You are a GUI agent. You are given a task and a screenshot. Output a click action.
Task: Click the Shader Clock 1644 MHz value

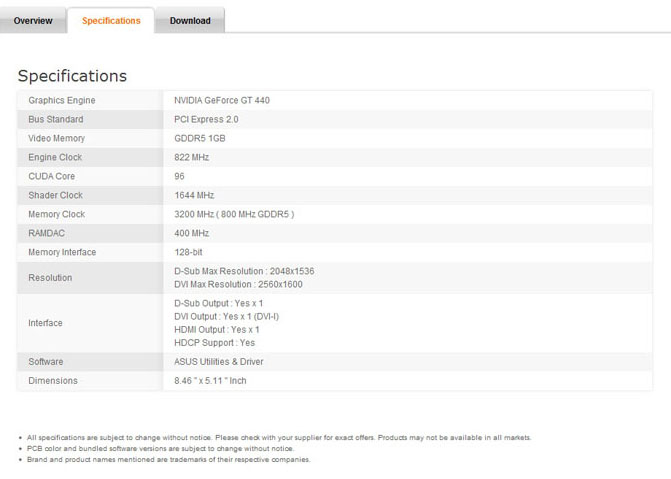194,195
